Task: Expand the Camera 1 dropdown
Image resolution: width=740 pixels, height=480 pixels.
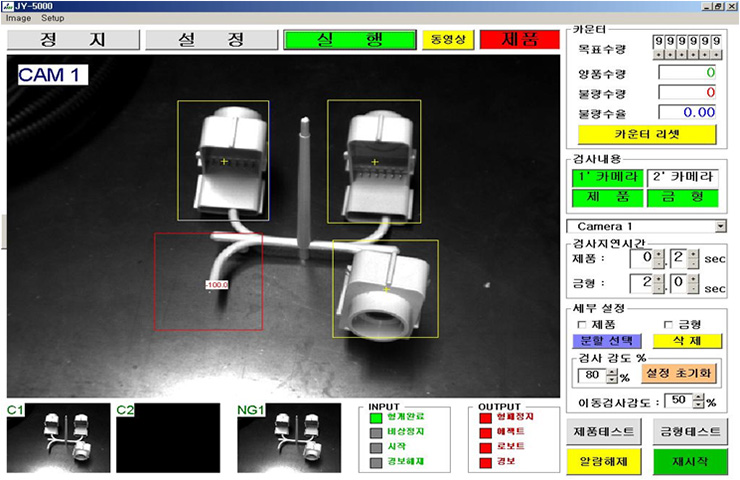Action: tap(721, 226)
